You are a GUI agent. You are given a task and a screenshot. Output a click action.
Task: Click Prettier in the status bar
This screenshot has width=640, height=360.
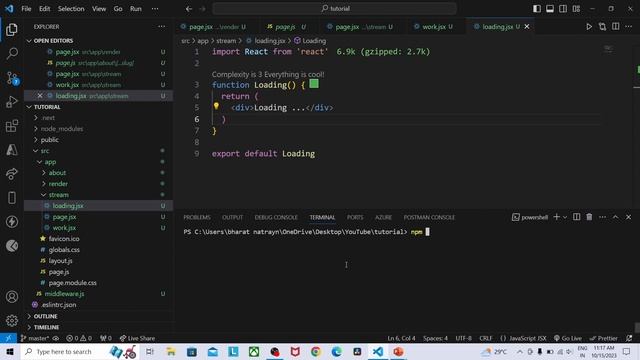(604, 338)
